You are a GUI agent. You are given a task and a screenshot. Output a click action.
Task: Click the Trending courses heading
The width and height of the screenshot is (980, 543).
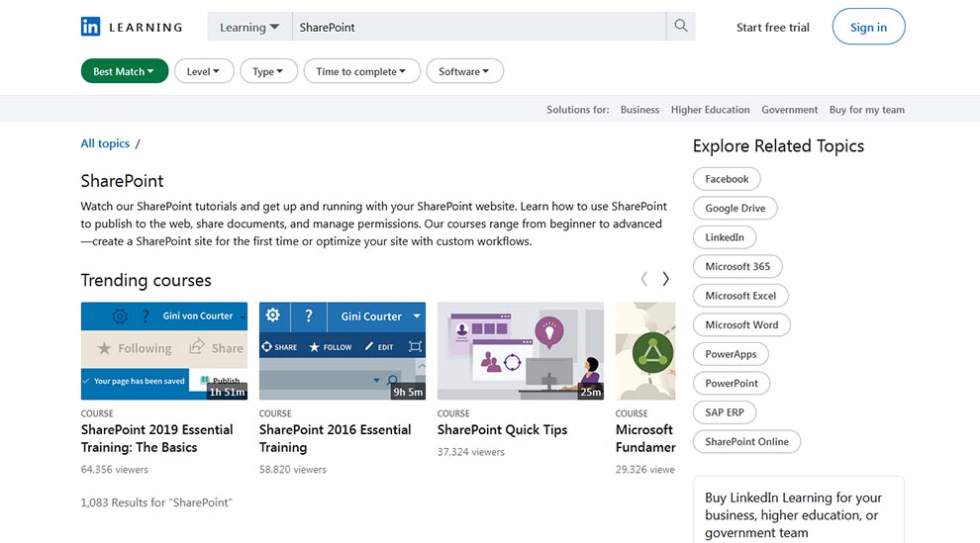(146, 280)
